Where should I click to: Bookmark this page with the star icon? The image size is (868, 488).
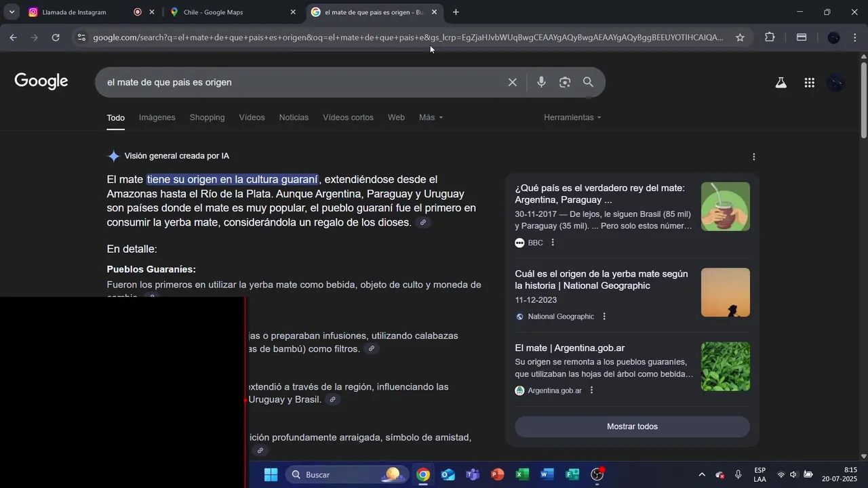point(740,37)
